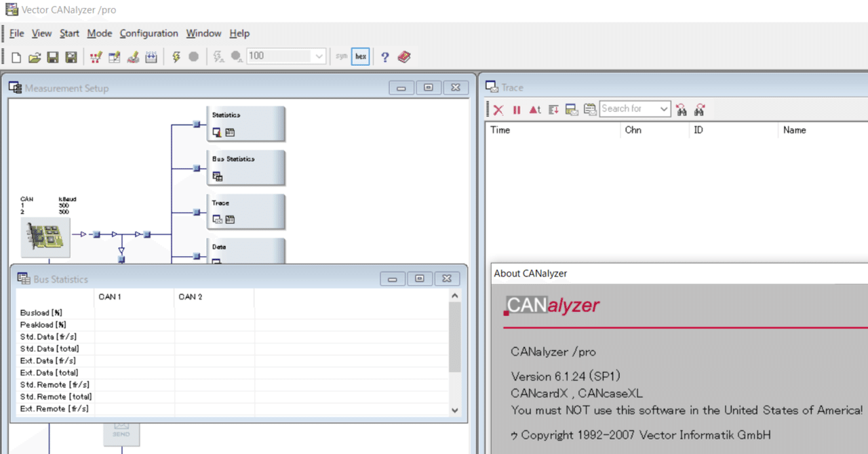Image resolution: width=868 pixels, height=454 pixels.
Task: Open the Search for dropdown in Trace
Action: 665,108
